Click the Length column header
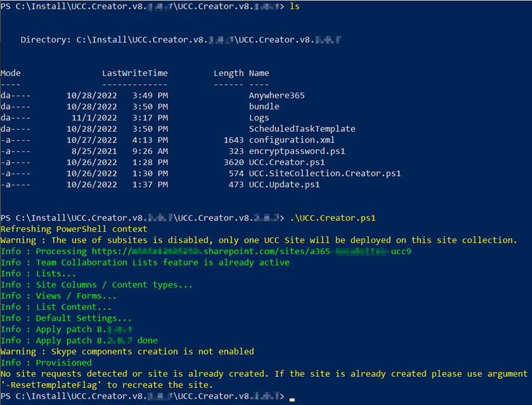This screenshot has width=532, height=405. click(229, 73)
